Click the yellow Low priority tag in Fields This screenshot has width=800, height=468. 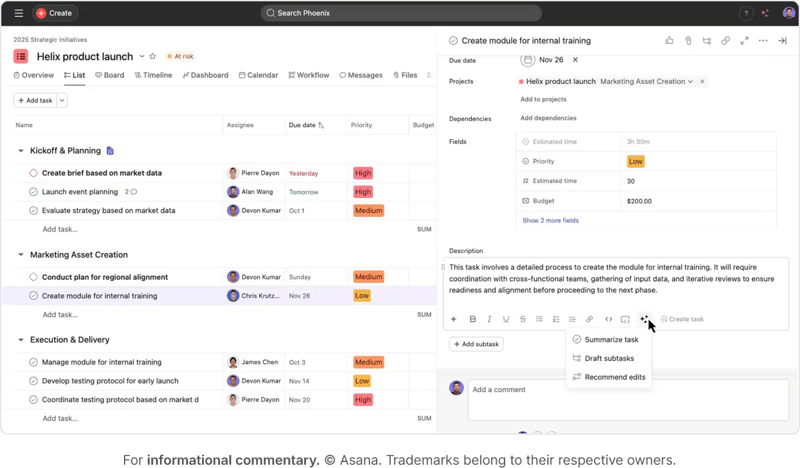point(635,161)
